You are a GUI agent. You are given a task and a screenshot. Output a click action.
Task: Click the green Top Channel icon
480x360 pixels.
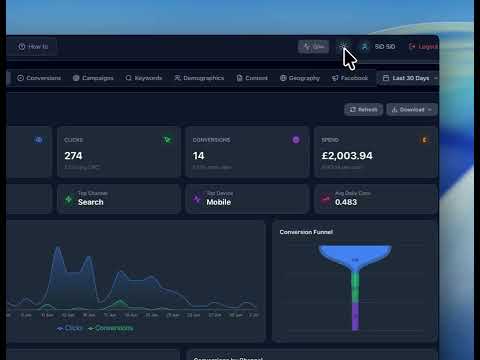pos(69,199)
